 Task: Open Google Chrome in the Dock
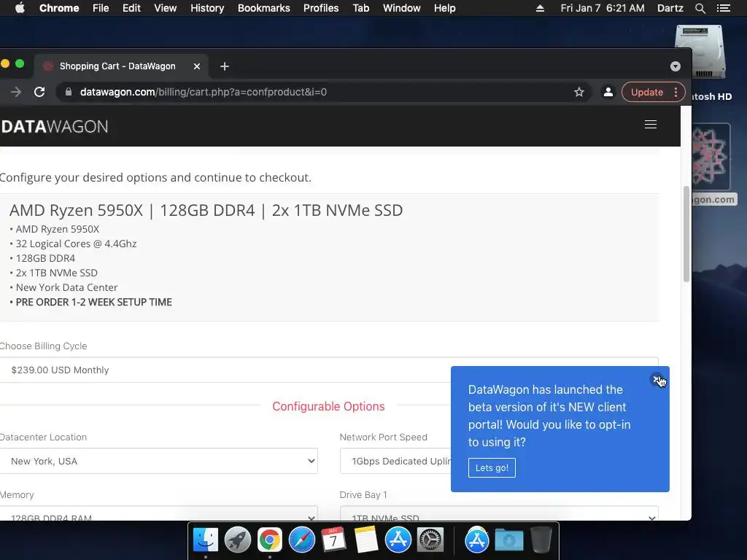coord(270,540)
